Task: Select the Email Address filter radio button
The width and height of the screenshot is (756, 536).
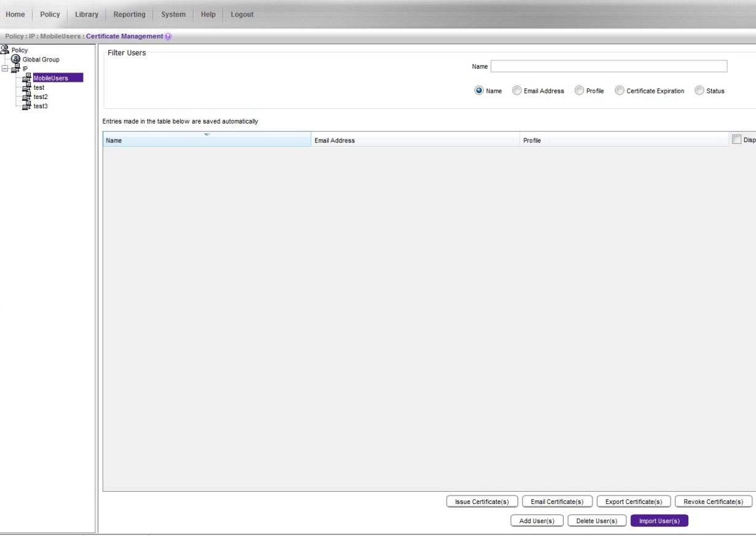Action: click(x=517, y=91)
